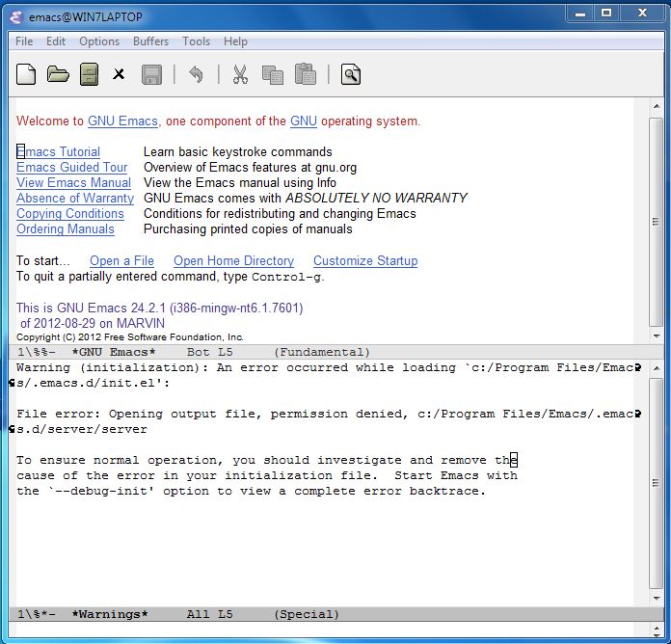The image size is (671, 644).
Task: Click the New file toolbar icon
Action: point(26,74)
